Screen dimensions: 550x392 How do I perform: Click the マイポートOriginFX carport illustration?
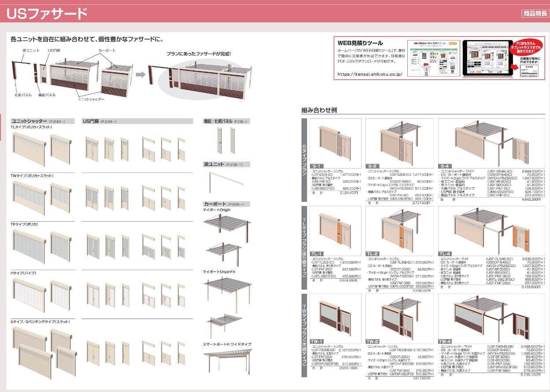(x=227, y=289)
